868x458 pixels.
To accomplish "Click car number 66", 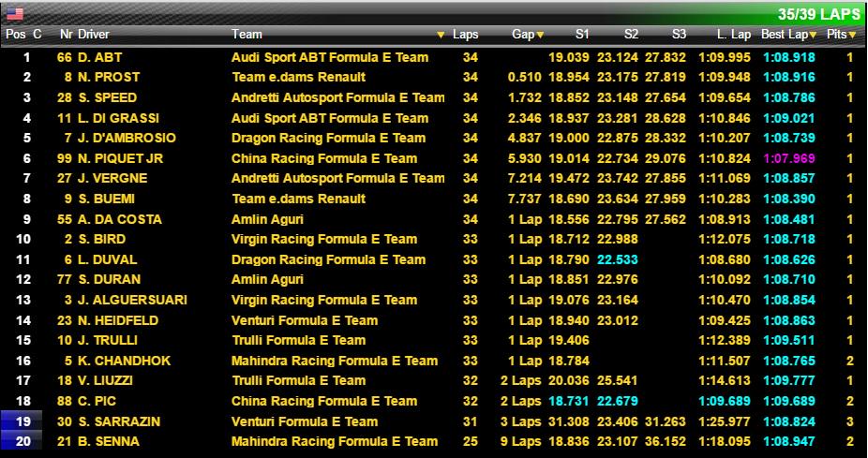I will point(65,57).
